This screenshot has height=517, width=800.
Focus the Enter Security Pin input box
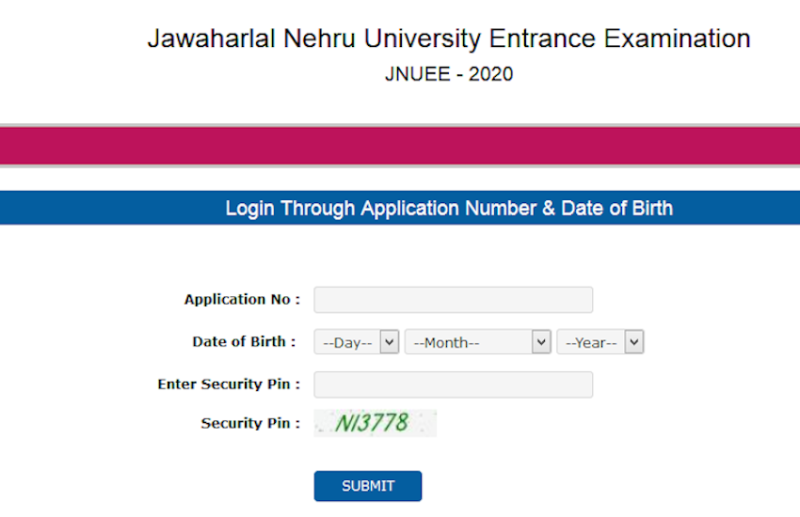453,385
